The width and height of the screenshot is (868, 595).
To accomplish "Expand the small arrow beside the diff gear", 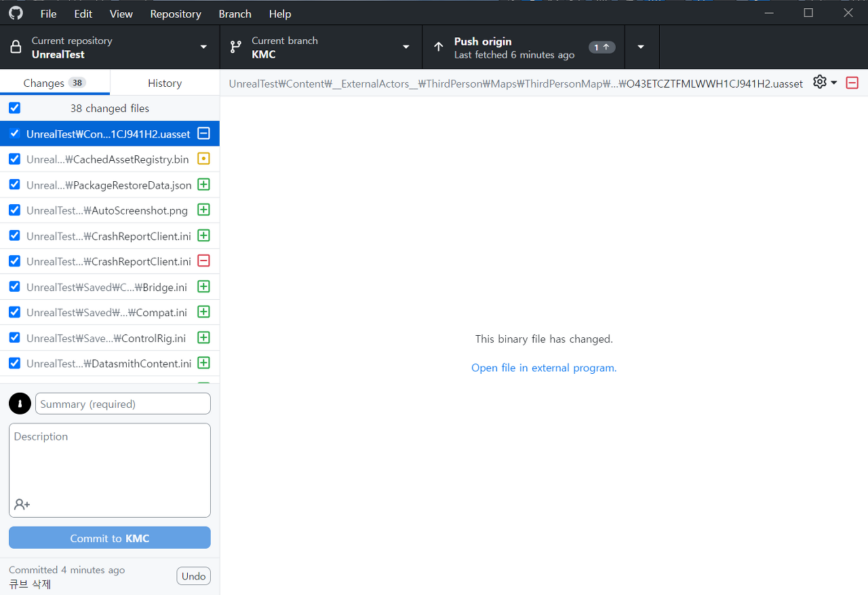I will 834,83.
